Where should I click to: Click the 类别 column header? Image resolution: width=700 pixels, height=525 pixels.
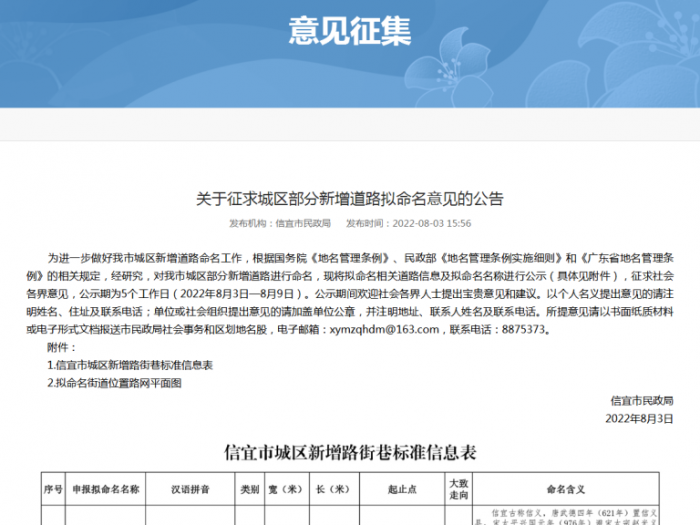tap(250, 489)
